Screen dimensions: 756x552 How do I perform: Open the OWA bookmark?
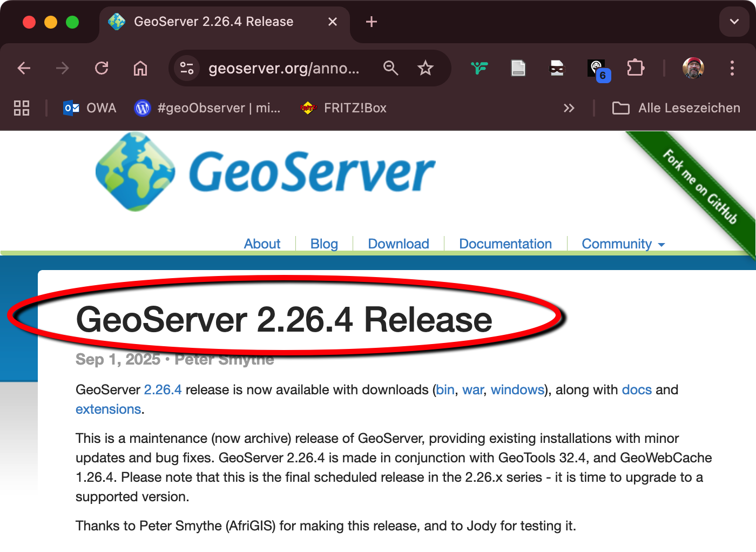point(90,108)
